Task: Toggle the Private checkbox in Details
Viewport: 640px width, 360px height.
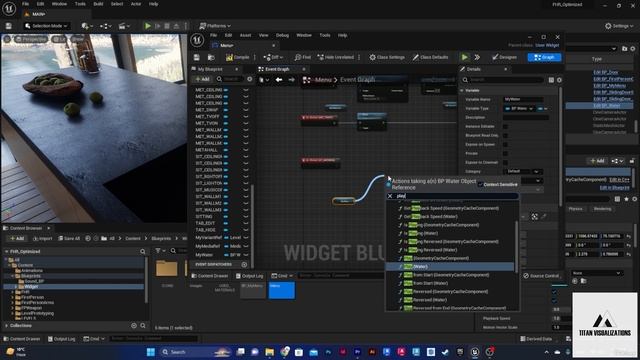Action: pyautogui.click(x=505, y=153)
